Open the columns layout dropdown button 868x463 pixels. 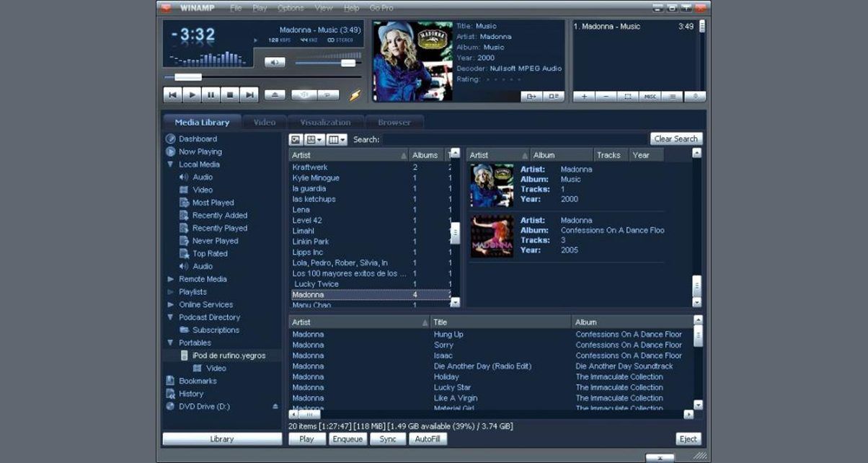[337, 139]
